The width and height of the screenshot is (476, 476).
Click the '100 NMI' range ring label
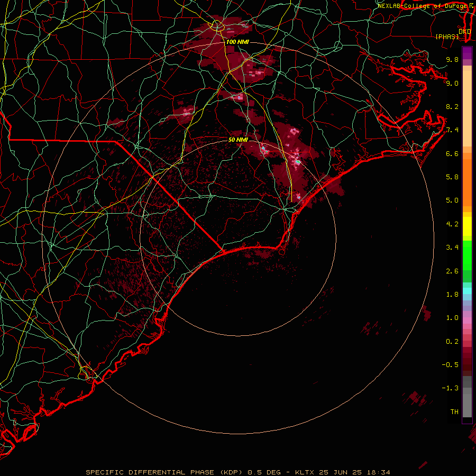point(237,42)
